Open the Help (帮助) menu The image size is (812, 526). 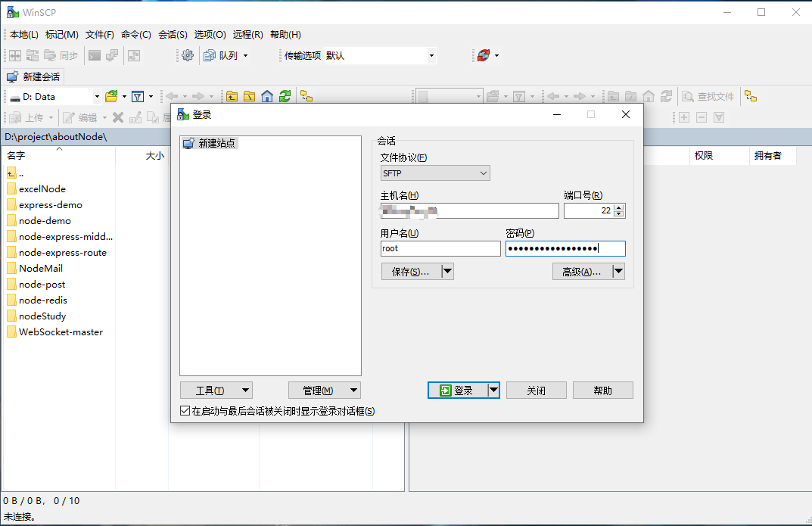[285, 35]
